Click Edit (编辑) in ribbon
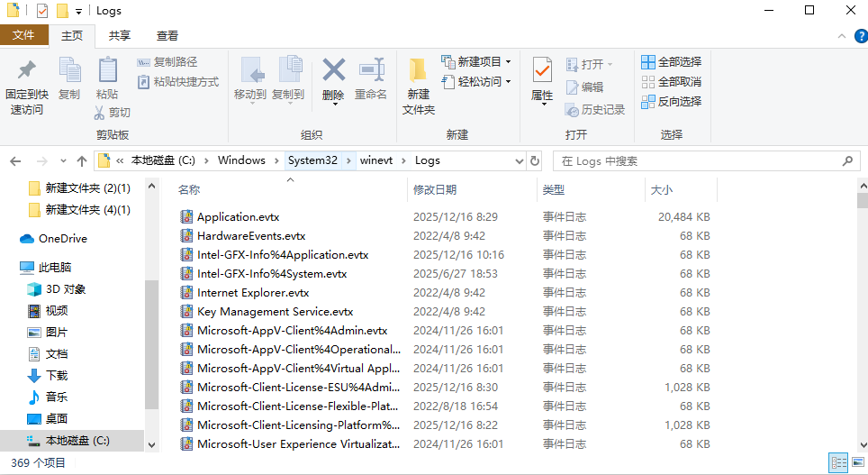 pyautogui.click(x=584, y=87)
